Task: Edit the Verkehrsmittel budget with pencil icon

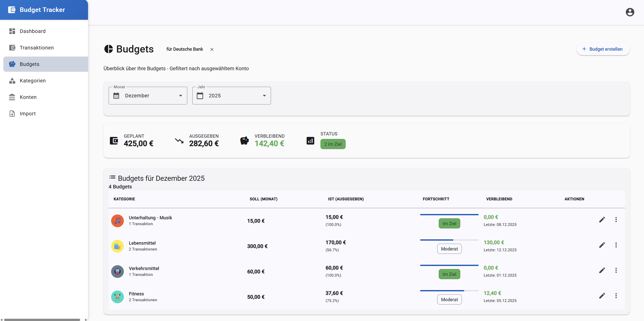Action: click(x=602, y=270)
